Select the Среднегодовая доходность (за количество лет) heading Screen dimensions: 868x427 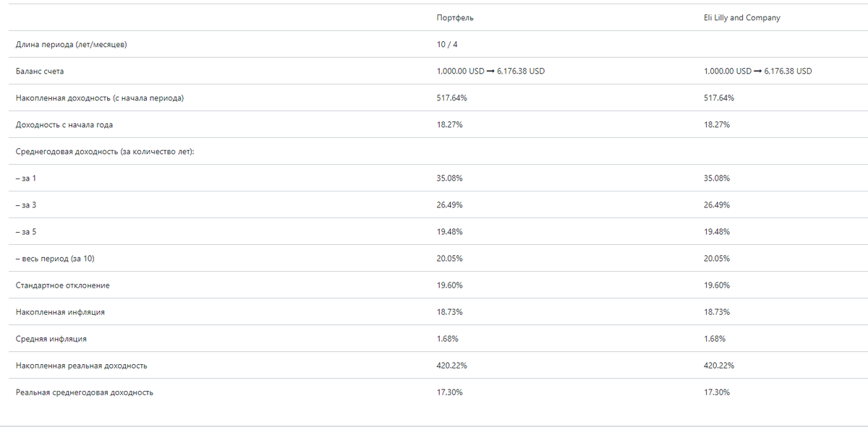pos(106,152)
